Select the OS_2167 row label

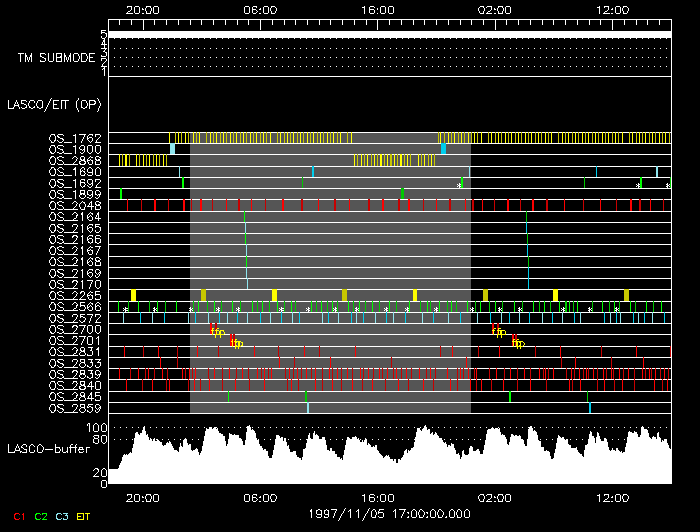75,251
